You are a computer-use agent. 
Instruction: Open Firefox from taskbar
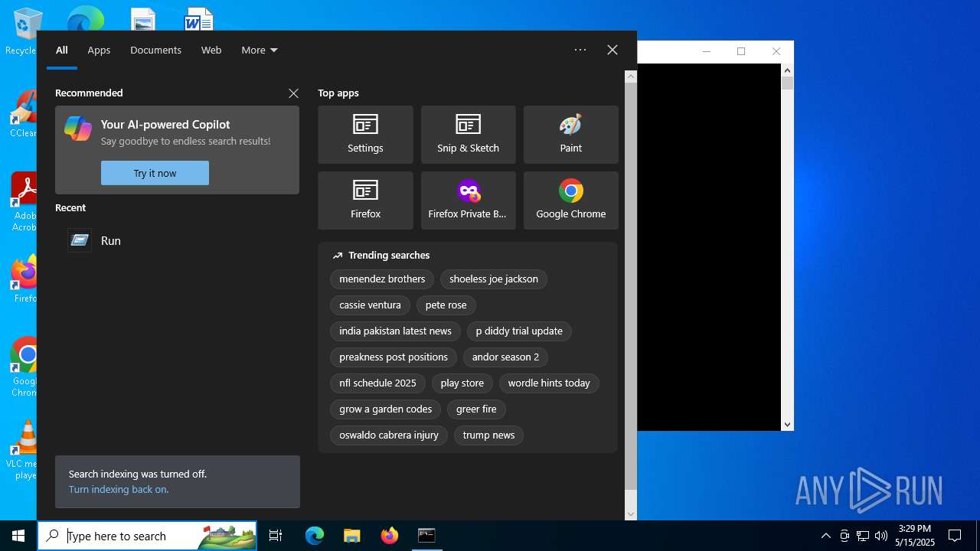389,536
